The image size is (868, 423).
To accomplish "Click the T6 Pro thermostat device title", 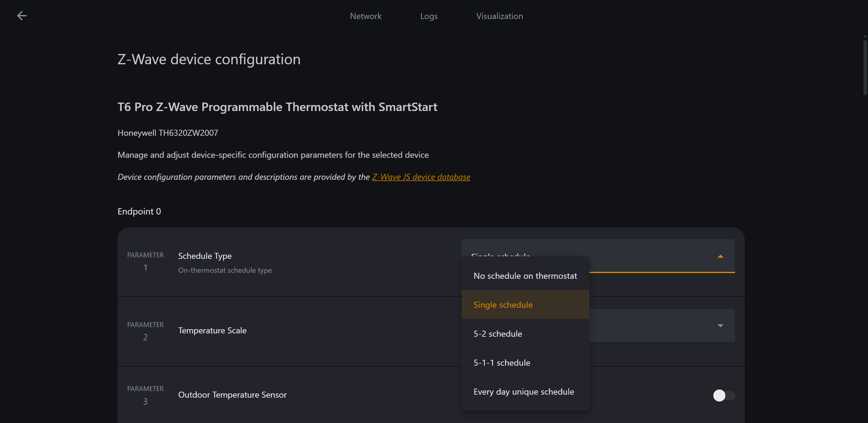I will (277, 107).
